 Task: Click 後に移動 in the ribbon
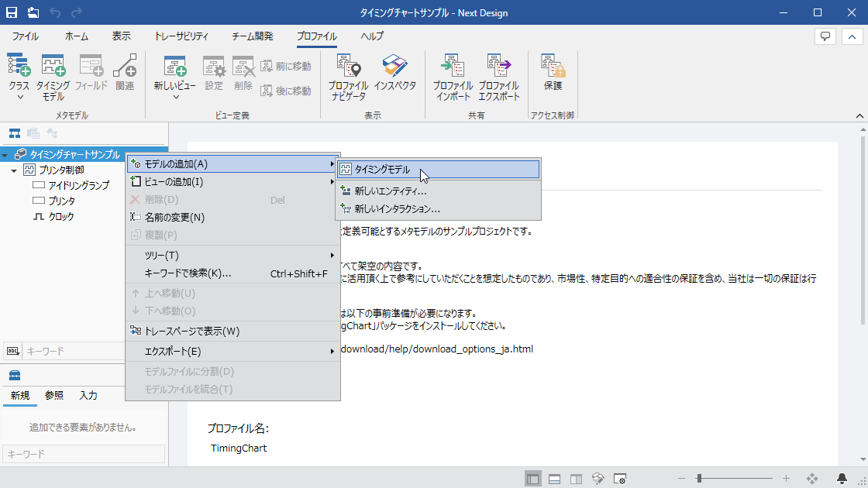pos(286,91)
